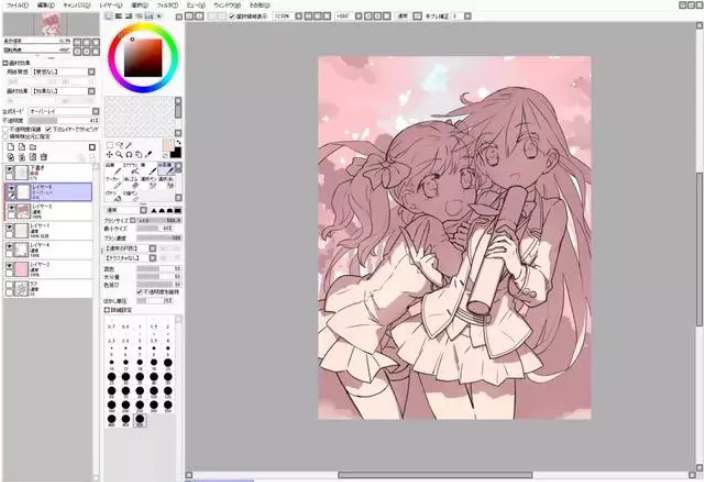This screenshot has width=704, height=482.
Task: Create a new normal layer
Action: [11, 147]
